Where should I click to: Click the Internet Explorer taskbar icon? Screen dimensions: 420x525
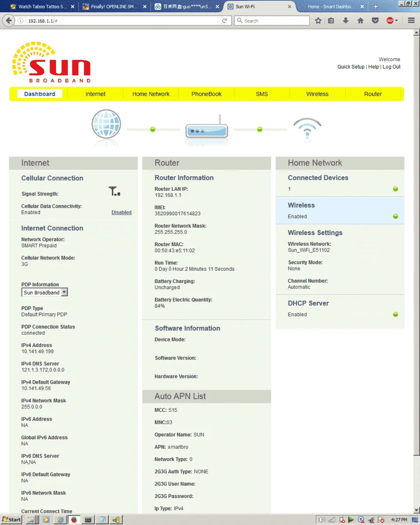60,520
